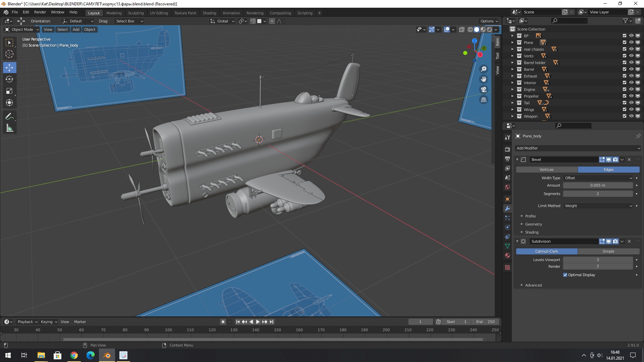Open the Render menu
This screenshot has height=362, width=644.
(40, 12)
